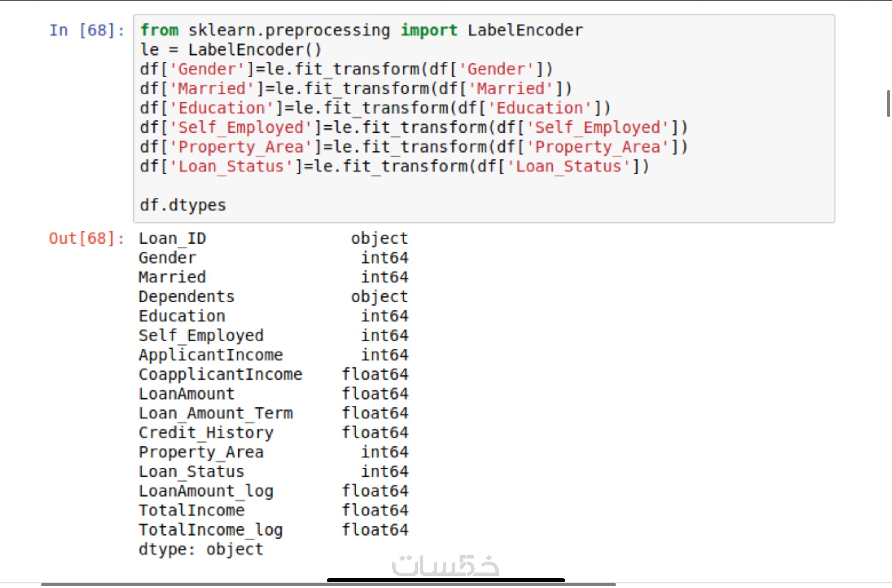The width and height of the screenshot is (892, 588).
Task: Click the Out[68] output prompt
Action: click(x=86, y=238)
